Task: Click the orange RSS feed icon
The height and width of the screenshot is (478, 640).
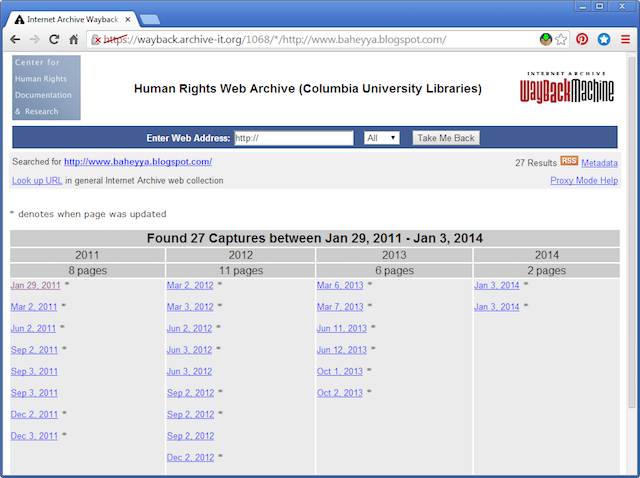Action: (568, 161)
